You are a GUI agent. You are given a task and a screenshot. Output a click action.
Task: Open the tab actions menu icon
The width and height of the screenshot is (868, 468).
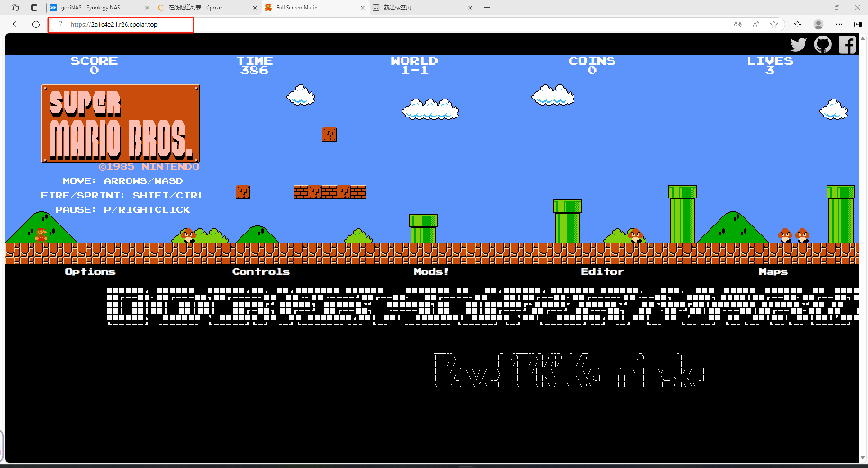34,8
